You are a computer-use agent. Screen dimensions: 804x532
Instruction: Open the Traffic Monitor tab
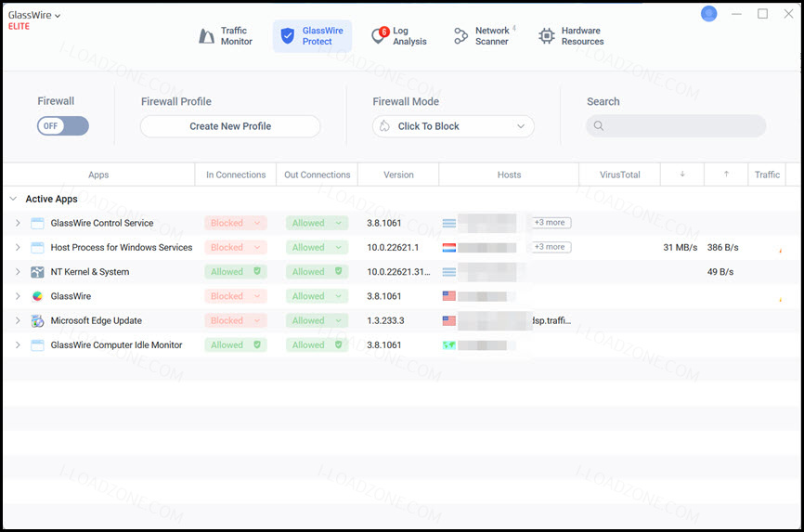pos(226,36)
